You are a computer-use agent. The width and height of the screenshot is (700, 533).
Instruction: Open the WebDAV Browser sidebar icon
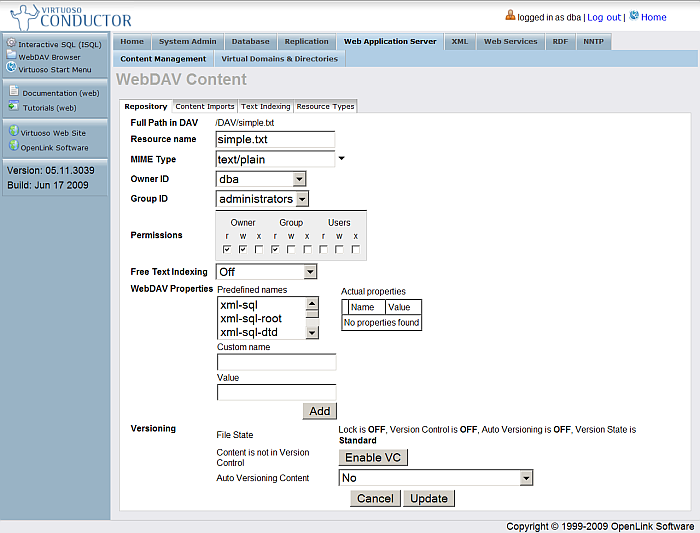click(11, 57)
